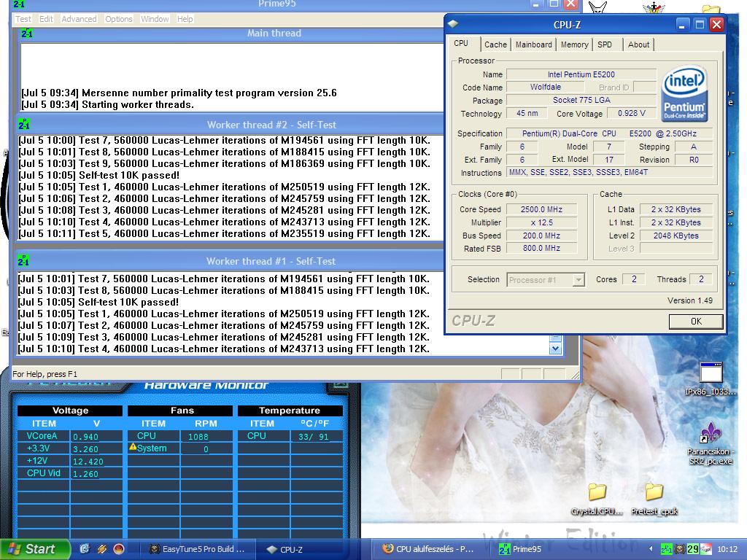Open the Crystal CPU folder on desktop
Image resolution: width=747 pixels, height=560 pixels.
(x=597, y=499)
